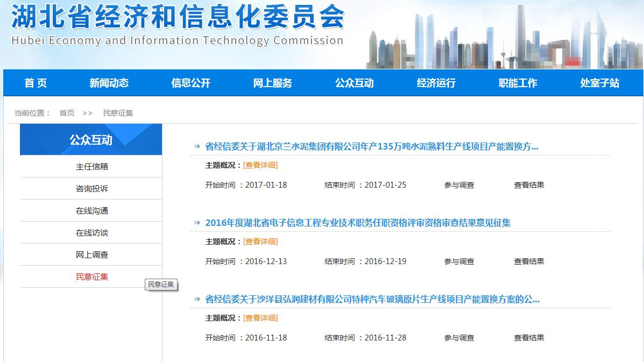The height and width of the screenshot is (362, 644).
Task: Click the end date 2017-01-25
Action: pyautogui.click(x=385, y=185)
